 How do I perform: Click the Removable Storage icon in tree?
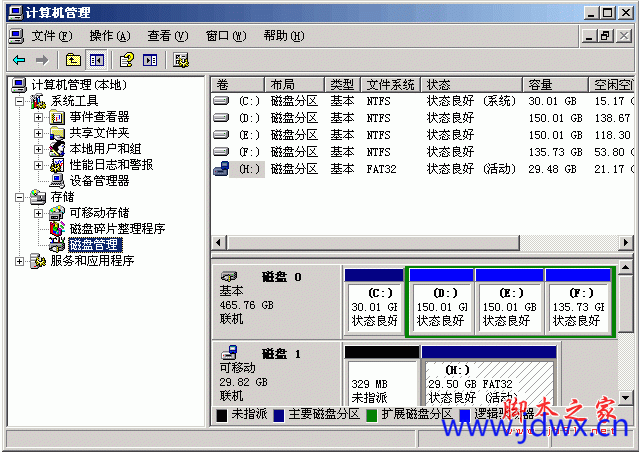coord(57,213)
